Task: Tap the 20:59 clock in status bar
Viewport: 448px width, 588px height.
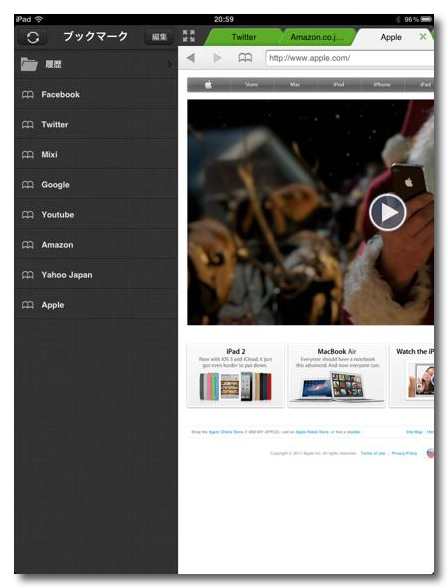Action: (x=224, y=19)
